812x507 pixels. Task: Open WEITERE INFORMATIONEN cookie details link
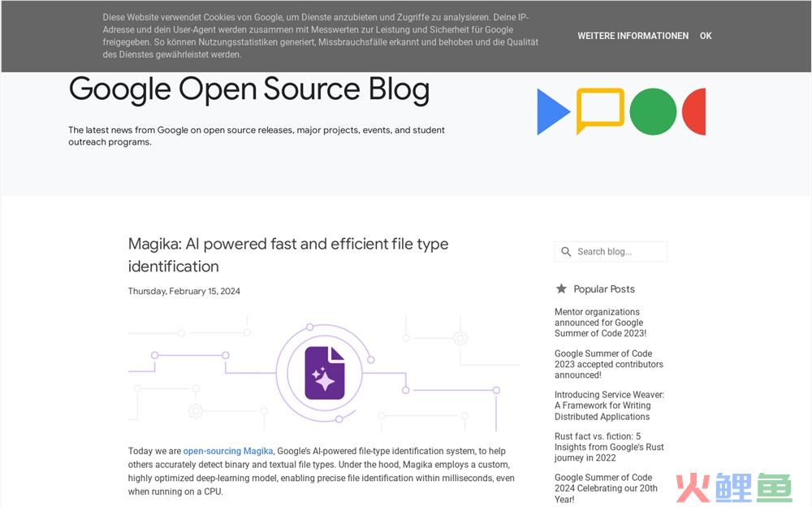[633, 36]
